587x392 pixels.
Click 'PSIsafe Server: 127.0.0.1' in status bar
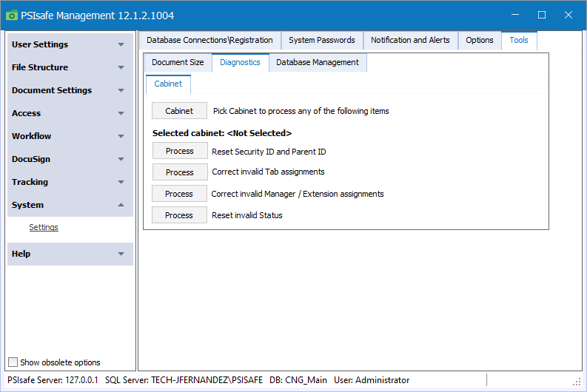[53, 380]
